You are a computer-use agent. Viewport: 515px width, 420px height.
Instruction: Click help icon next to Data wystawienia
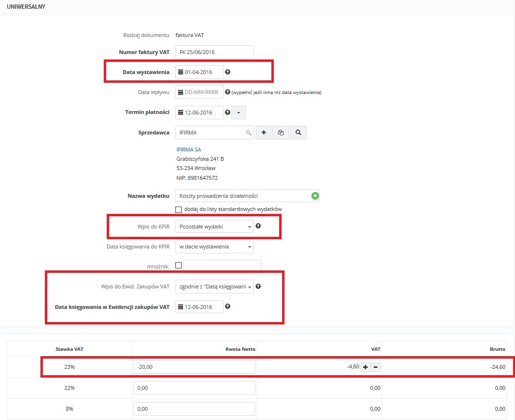[228, 72]
